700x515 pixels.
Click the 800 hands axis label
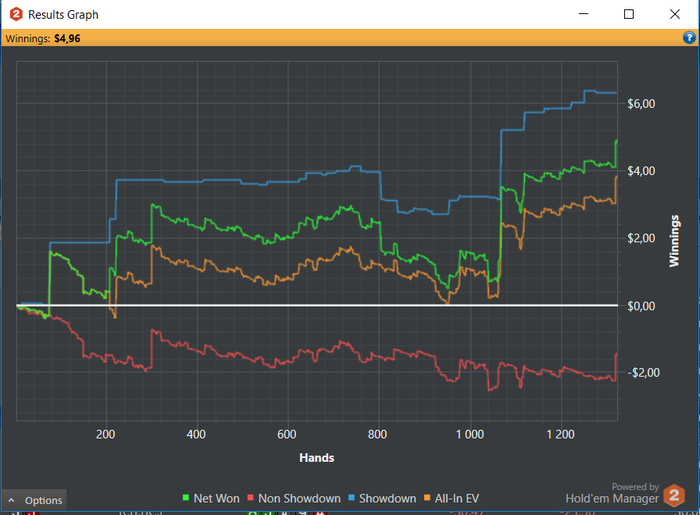coord(377,434)
